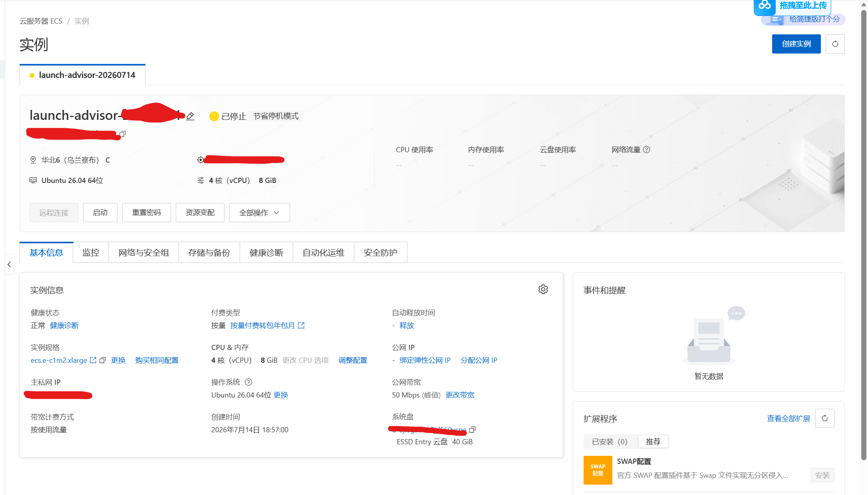Click the 调整配置 link
Screen dimensions: 868x495
pos(353,360)
